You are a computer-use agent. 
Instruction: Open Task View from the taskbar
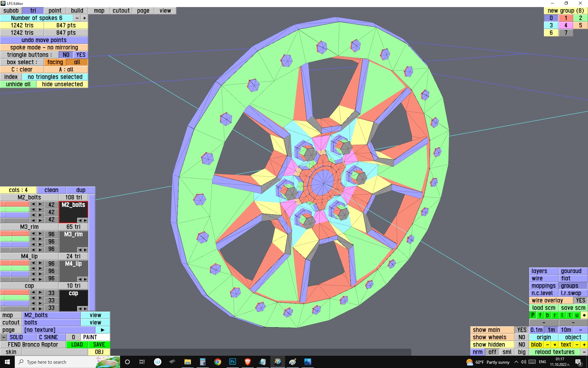click(x=142, y=362)
